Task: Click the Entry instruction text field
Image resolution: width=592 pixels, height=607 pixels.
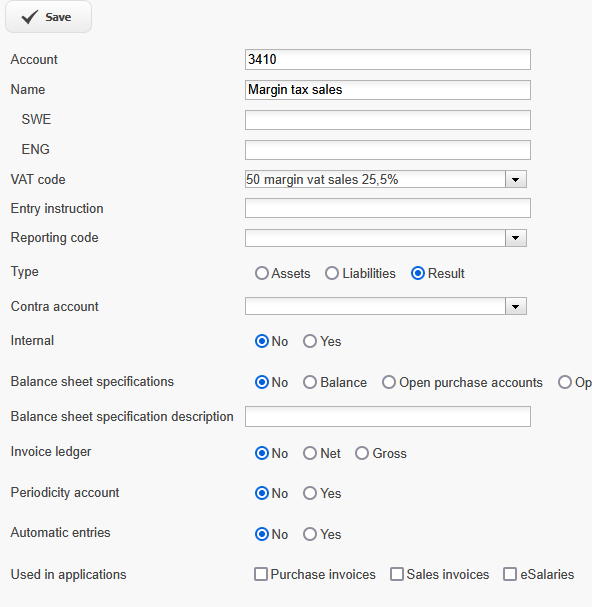Action: [x=388, y=208]
